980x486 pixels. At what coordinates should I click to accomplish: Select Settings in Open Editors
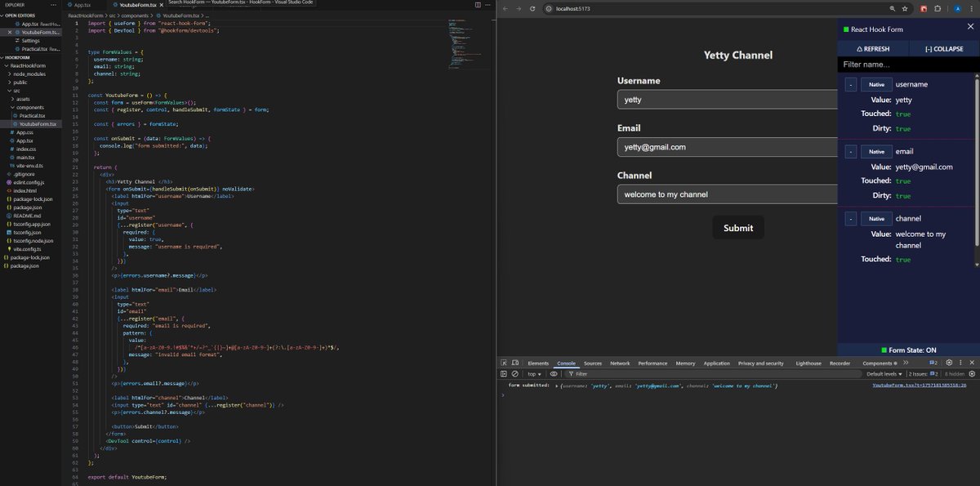click(30, 40)
